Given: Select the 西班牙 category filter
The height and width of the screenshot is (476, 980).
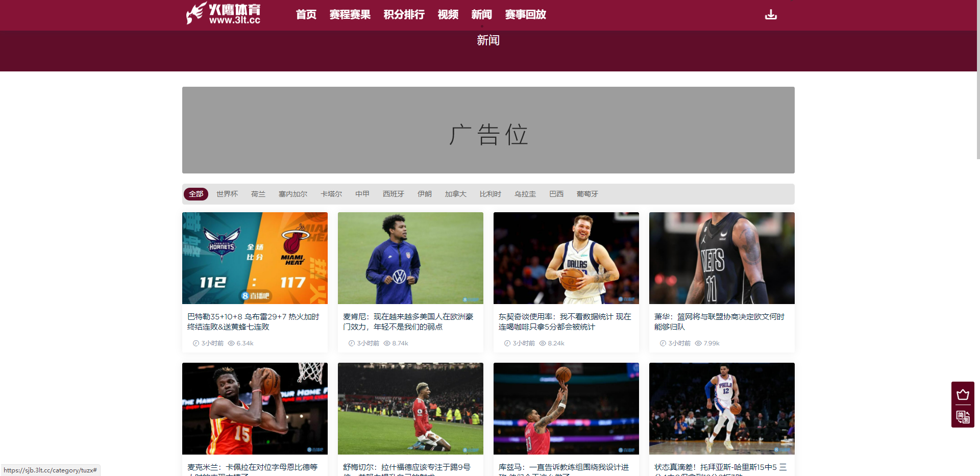Looking at the screenshot, I should (x=394, y=194).
